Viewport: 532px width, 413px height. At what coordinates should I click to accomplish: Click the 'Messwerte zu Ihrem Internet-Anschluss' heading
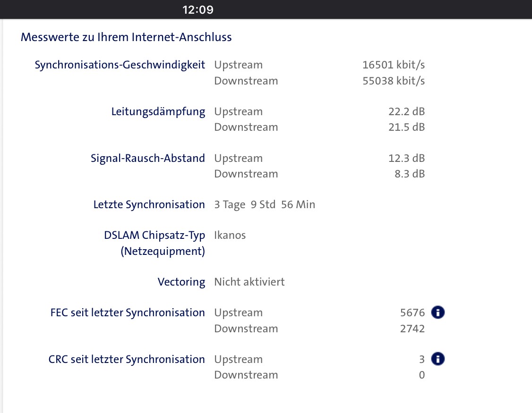pos(126,37)
